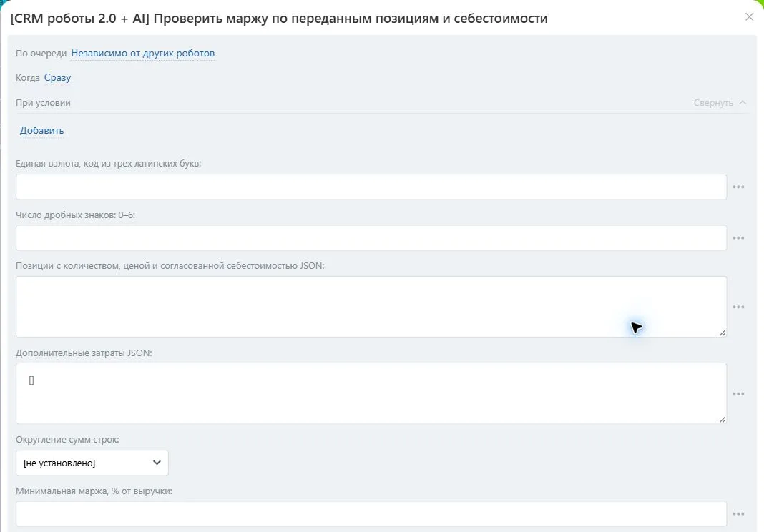Viewport: 764px width, 532px height.
Task: Select the label Число дробных знаков: 0–6
Action: (x=76, y=215)
